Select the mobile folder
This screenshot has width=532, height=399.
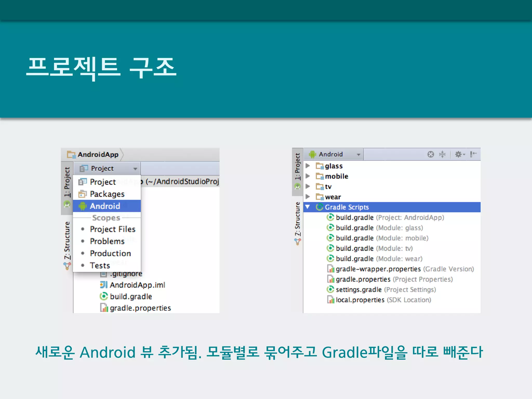coord(332,176)
